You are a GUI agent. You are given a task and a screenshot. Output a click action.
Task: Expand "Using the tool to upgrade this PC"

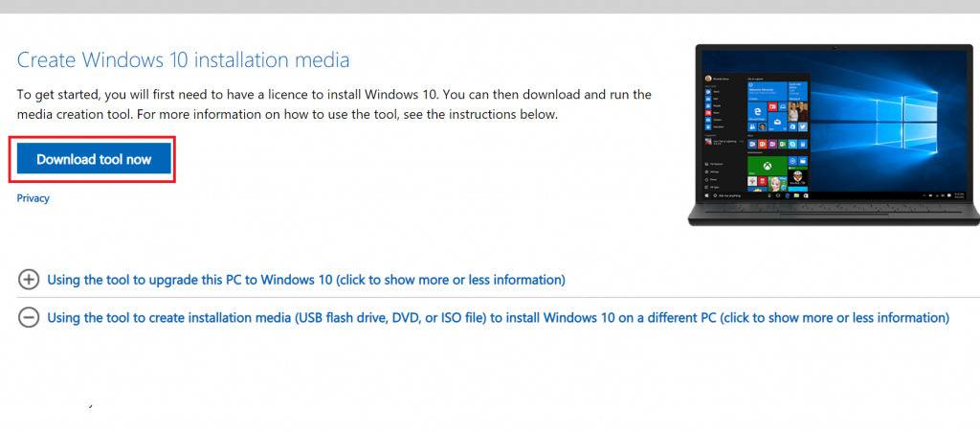[305, 280]
